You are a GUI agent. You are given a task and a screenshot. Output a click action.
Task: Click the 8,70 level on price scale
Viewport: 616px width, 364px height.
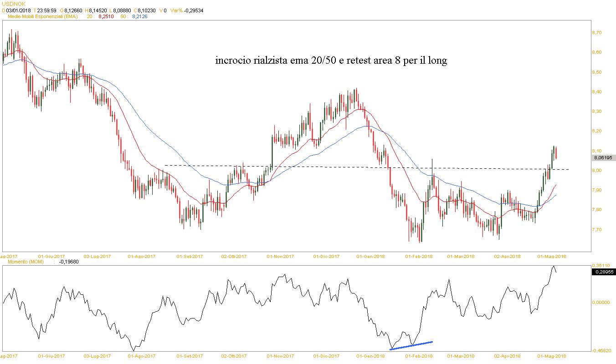tap(596, 33)
